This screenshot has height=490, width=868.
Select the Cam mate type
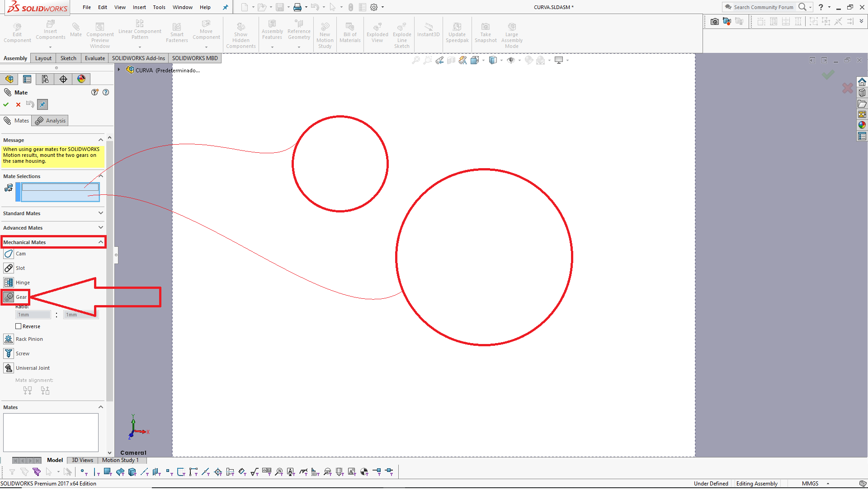[x=20, y=254]
